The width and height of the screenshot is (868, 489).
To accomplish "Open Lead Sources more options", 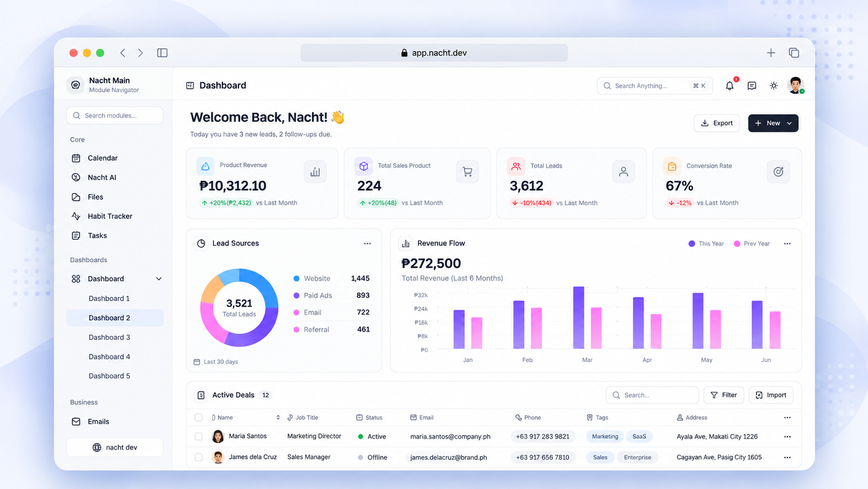I will [x=367, y=243].
